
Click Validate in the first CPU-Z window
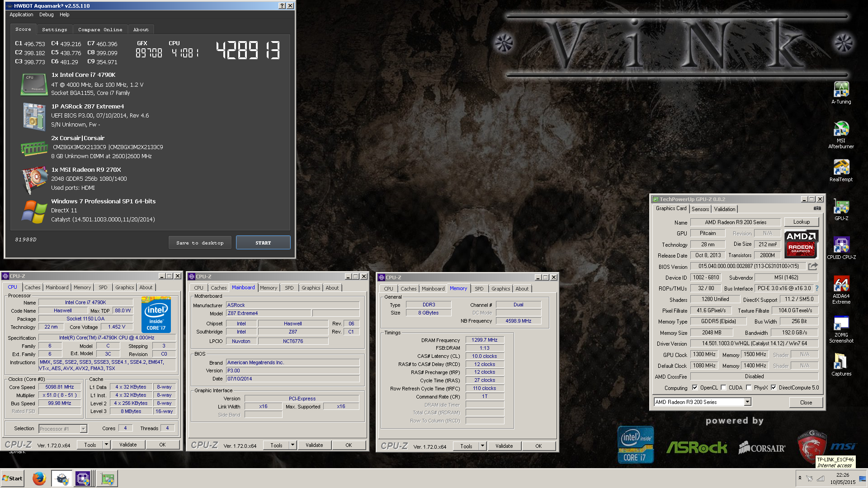point(128,445)
